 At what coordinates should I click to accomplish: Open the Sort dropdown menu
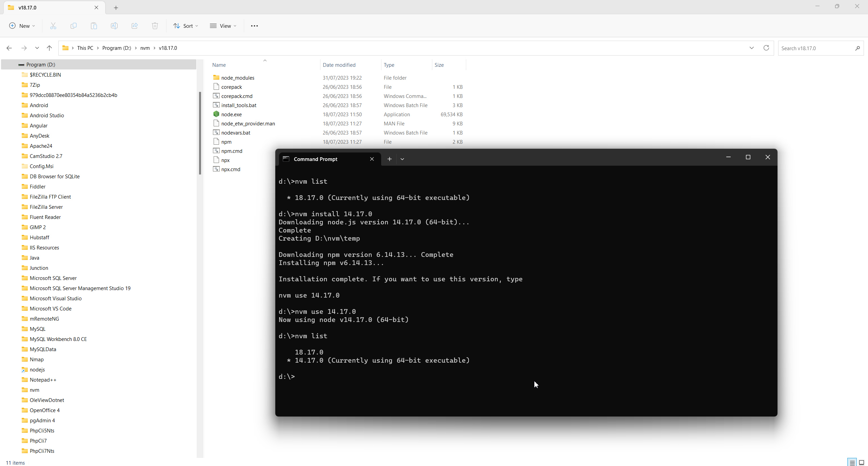[186, 26]
